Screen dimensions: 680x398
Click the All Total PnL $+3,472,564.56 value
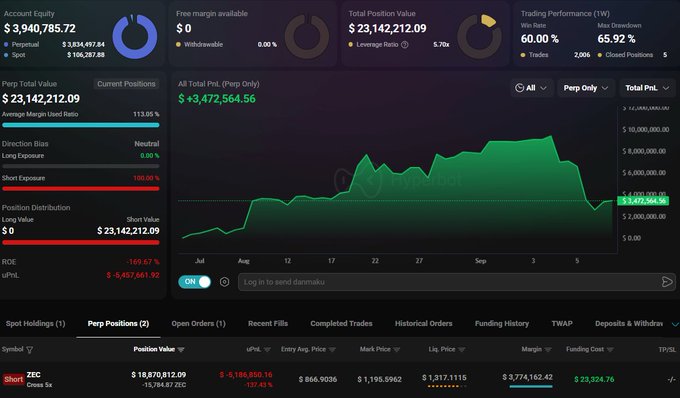pos(217,99)
